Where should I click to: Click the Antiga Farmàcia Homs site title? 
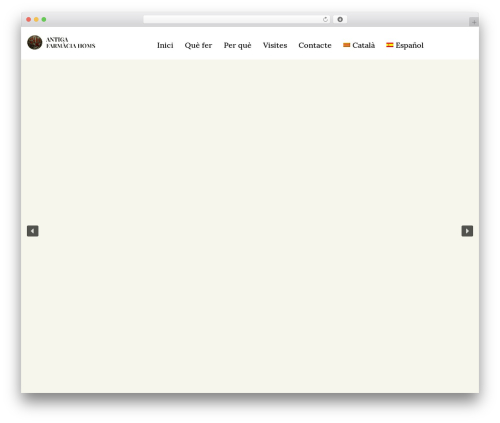71,43
